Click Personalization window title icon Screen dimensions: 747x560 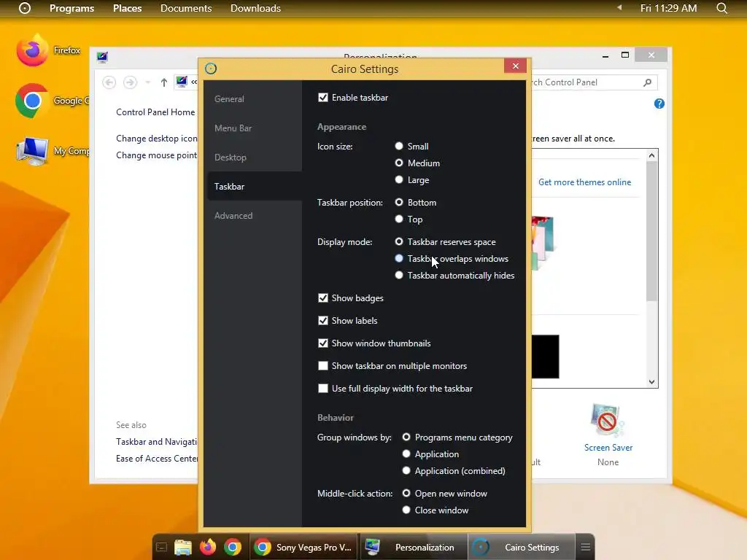tap(102, 57)
